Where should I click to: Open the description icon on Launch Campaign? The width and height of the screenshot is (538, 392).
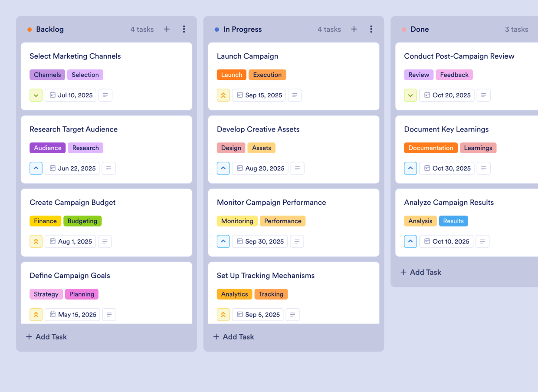click(x=295, y=95)
